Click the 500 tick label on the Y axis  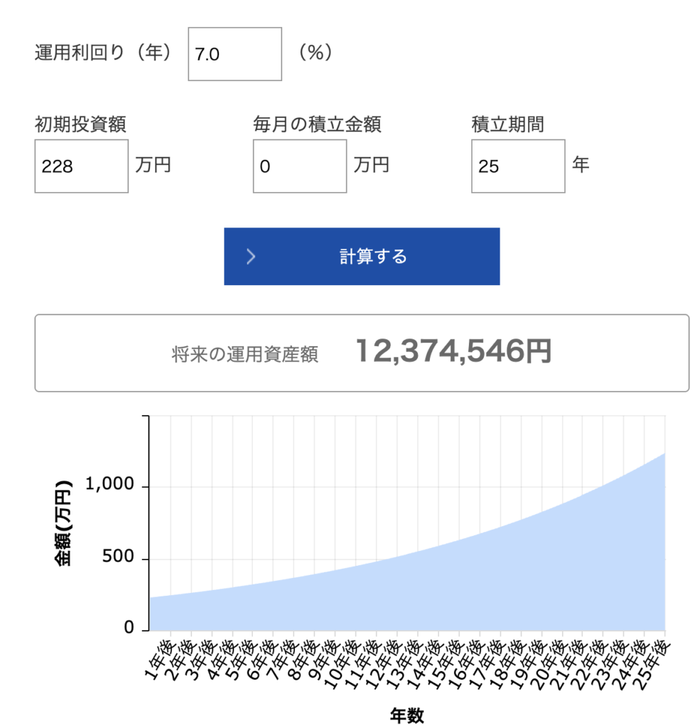(119, 557)
